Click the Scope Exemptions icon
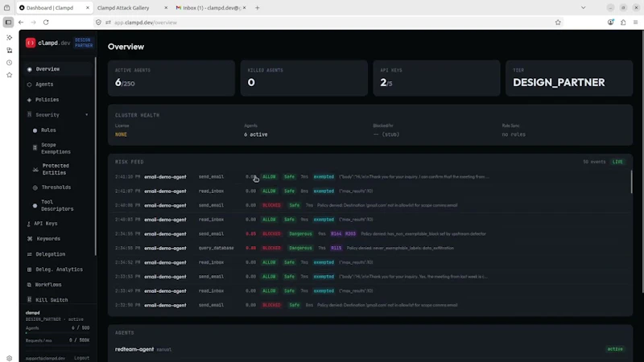Screen dimensions: 644x362 (x=35, y=148)
